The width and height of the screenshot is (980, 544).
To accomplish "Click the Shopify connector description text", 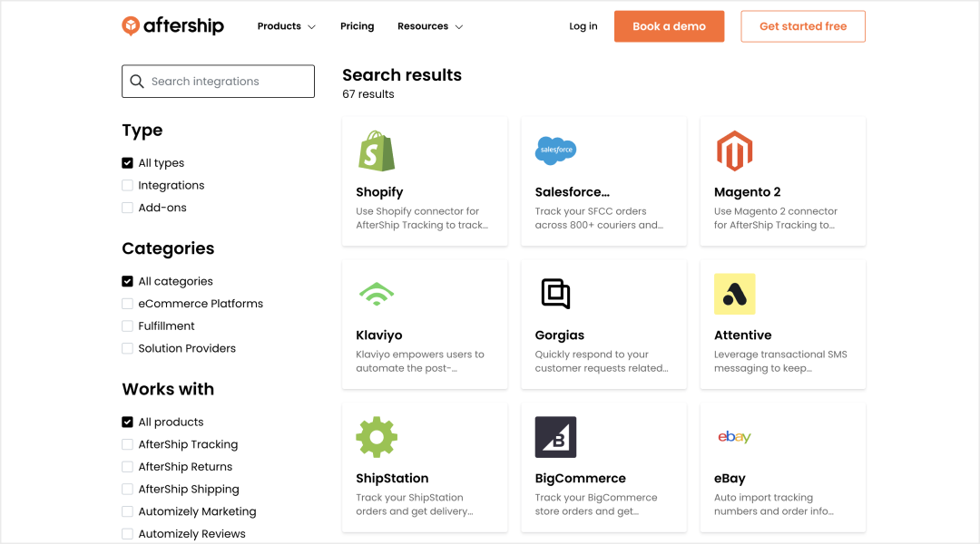I will point(422,218).
